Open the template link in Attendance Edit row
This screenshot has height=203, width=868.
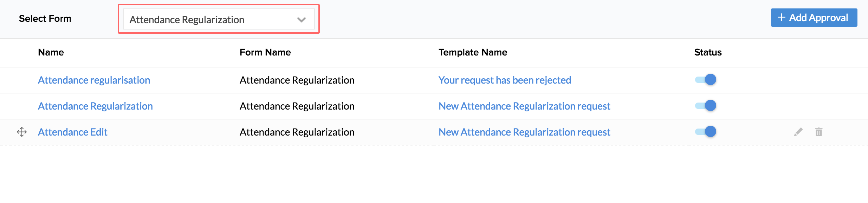click(524, 132)
